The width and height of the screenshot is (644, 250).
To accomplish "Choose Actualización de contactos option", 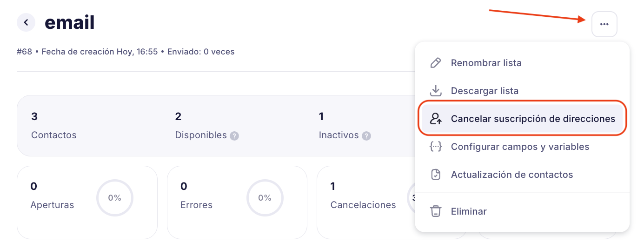I will click(x=511, y=175).
